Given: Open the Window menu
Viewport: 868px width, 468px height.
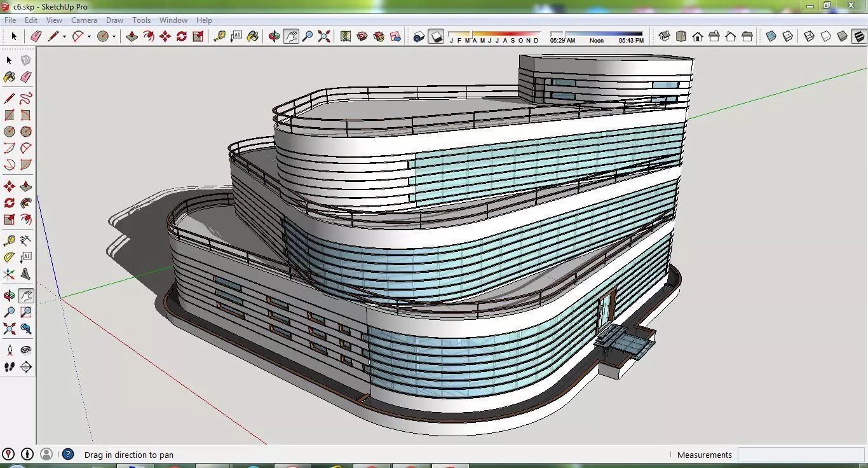Looking at the screenshot, I should pos(173,20).
